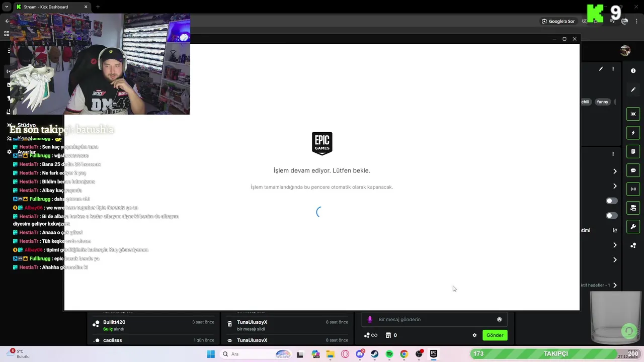Send the message with the Gönder button
644x362 pixels.
(495, 335)
